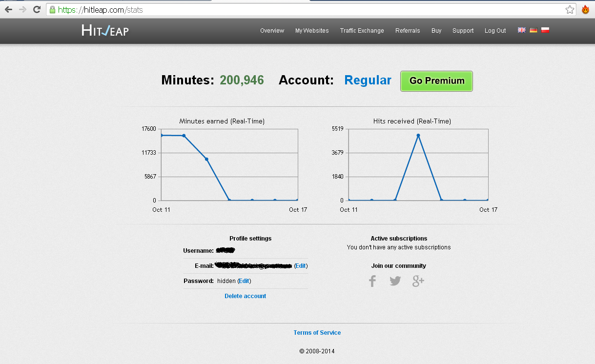Open the Terms of Service link

click(x=317, y=333)
